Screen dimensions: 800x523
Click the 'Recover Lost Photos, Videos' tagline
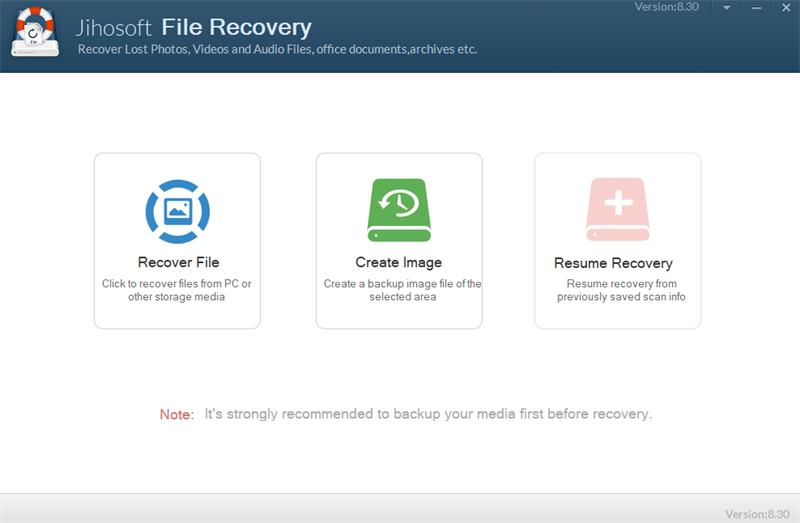(x=277, y=49)
